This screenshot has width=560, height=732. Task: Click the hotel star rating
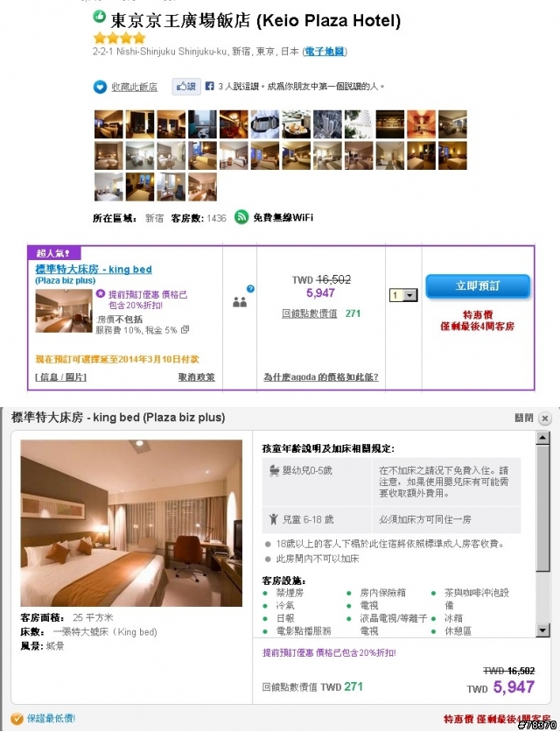[120, 38]
